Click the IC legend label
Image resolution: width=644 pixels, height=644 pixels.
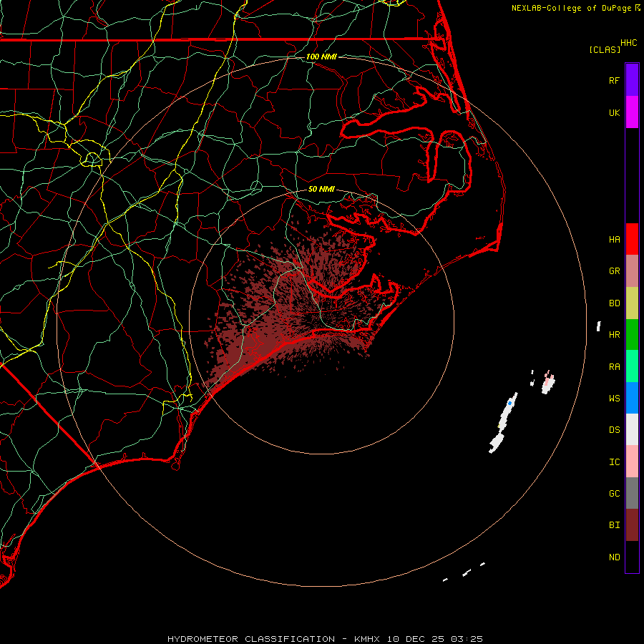coord(614,462)
